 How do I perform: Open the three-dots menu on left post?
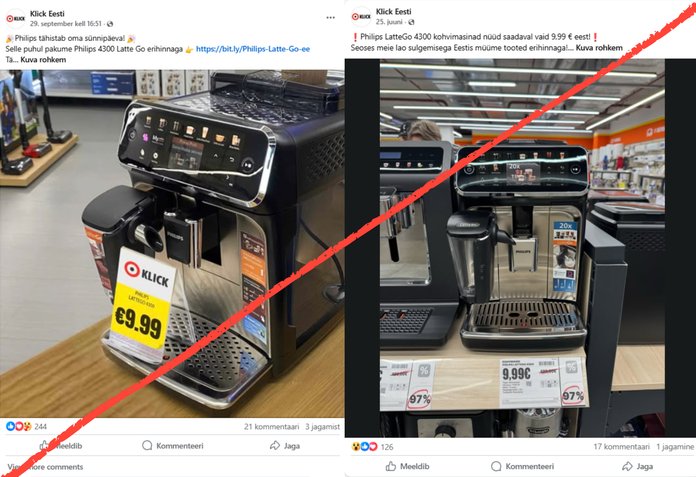coord(330,18)
